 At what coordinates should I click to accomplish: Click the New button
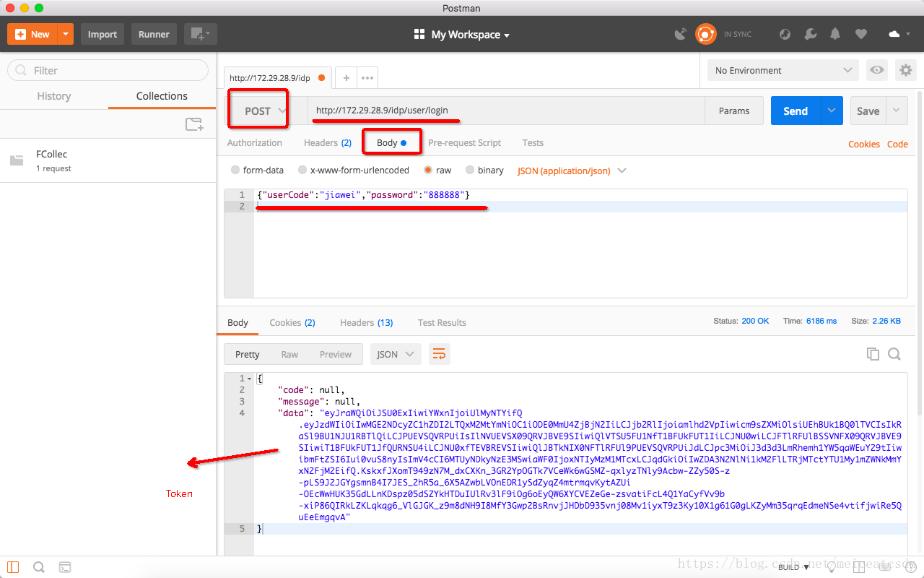[32, 34]
